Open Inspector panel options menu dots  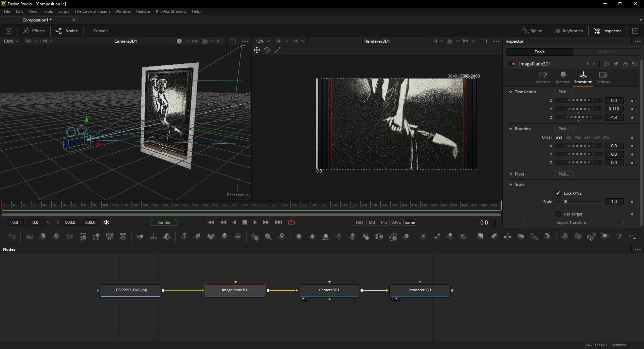[x=637, y=41]
